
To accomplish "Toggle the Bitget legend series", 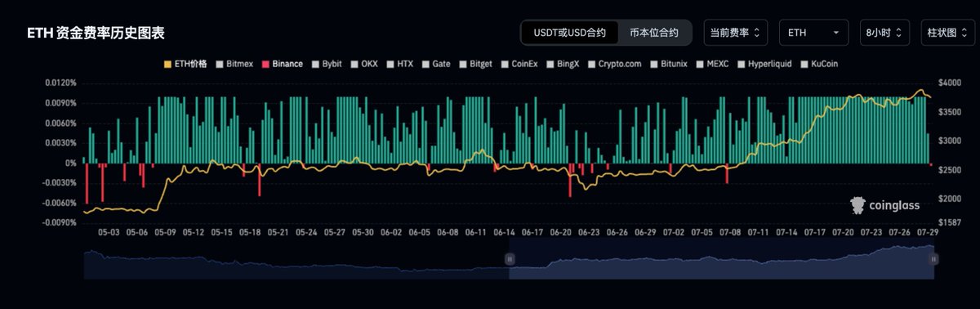I will pos(477,64).
